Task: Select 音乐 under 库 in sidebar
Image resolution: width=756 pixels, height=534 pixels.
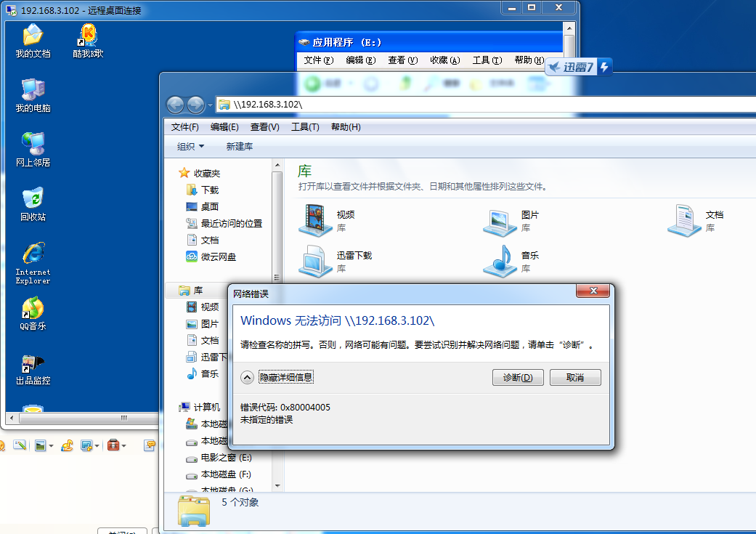Action: [x=203, y=373]
